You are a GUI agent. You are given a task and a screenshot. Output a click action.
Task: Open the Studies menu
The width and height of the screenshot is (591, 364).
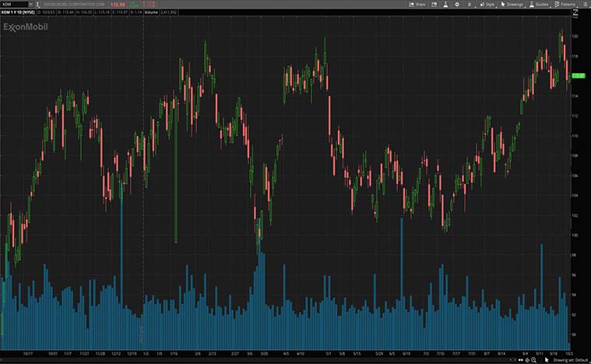click(x=539, y=4)
